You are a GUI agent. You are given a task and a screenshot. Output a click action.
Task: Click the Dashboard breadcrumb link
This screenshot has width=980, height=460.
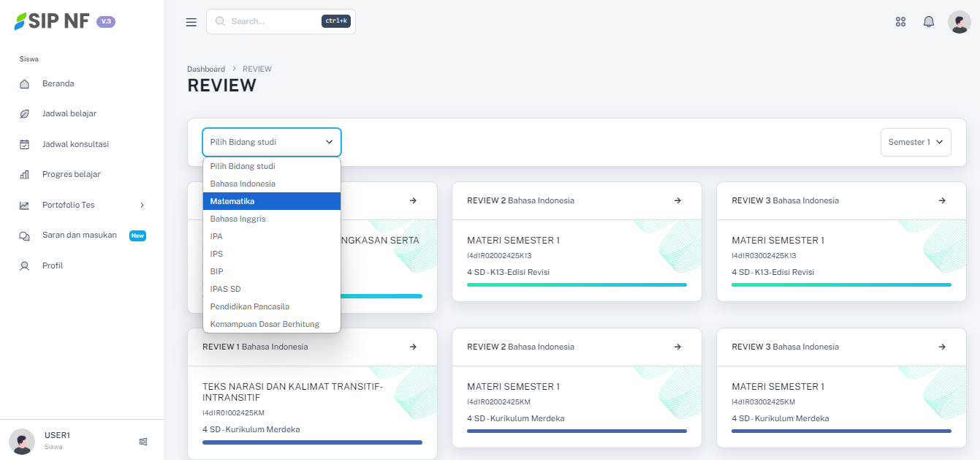206,69
